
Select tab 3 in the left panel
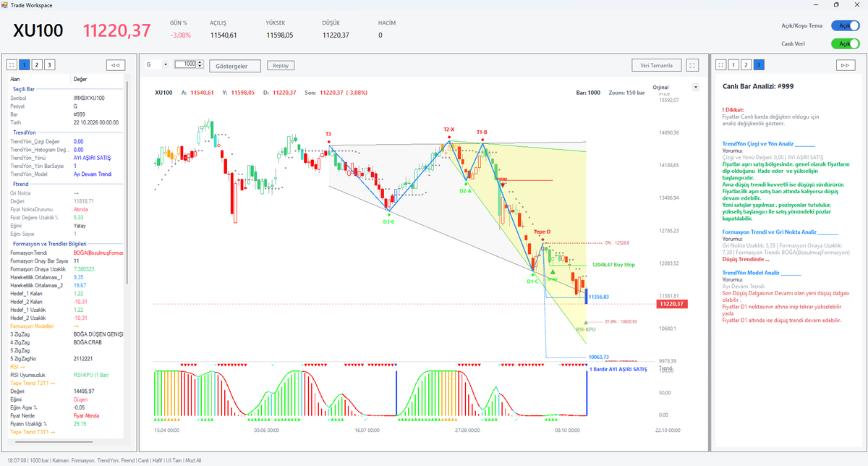point(50,64)
